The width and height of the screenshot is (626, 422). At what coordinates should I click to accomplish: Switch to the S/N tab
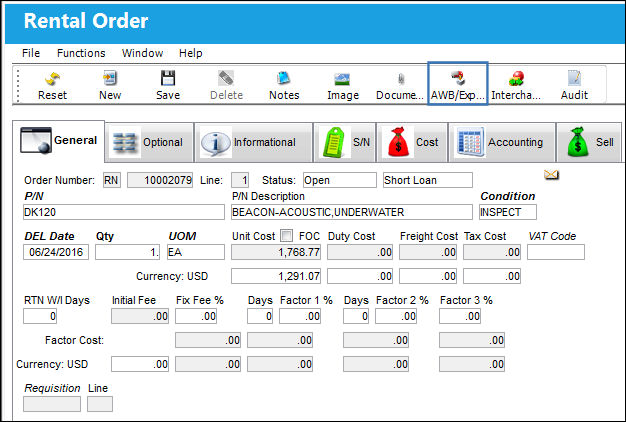coord(345,142)
